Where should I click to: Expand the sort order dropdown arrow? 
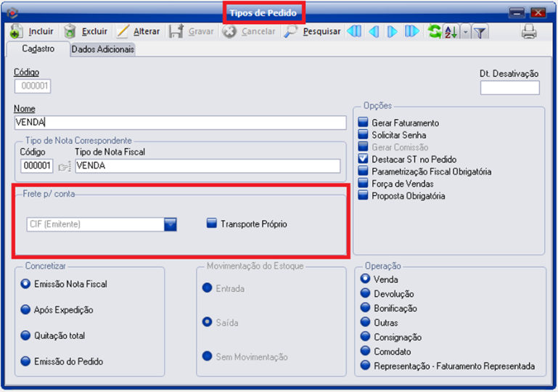coord(465,32)
